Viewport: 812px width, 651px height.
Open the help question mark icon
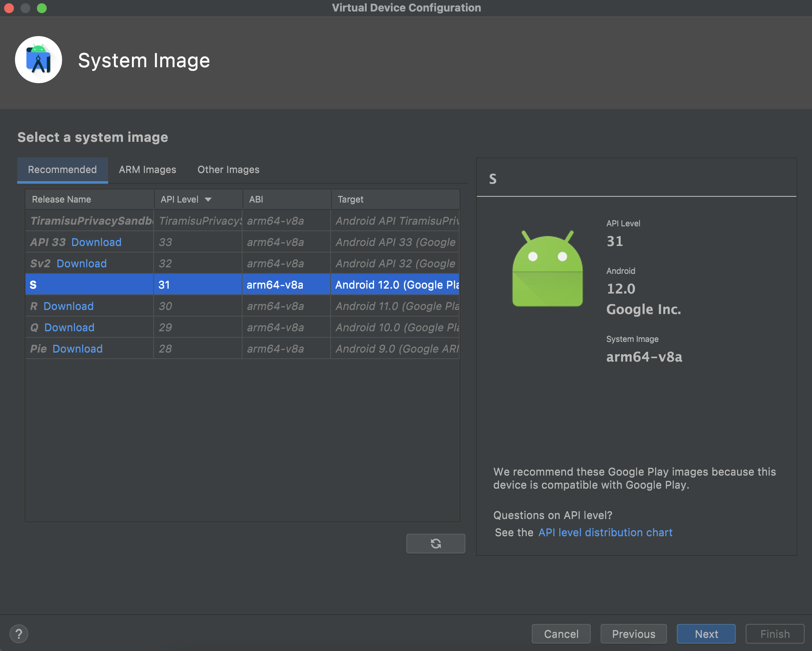[19, 634]
